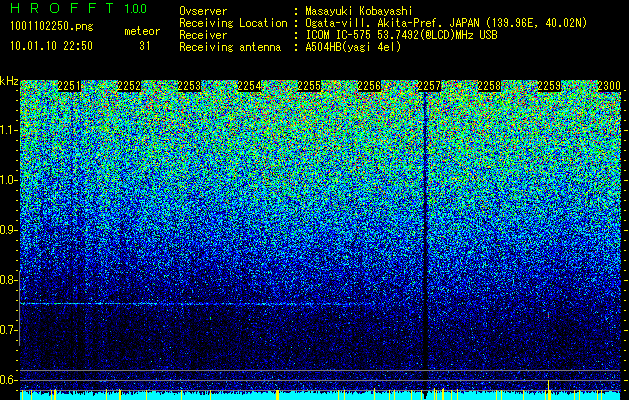629x400 pixels.
Task: Click the tall yellow spike near 2259
Action: [548, 388]
